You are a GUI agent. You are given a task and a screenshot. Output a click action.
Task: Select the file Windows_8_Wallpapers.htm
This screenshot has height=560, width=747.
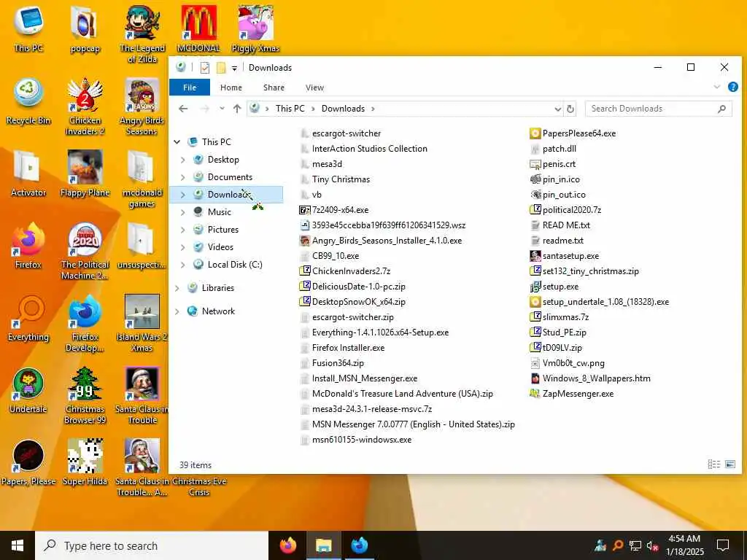click(x=589, y=378)
